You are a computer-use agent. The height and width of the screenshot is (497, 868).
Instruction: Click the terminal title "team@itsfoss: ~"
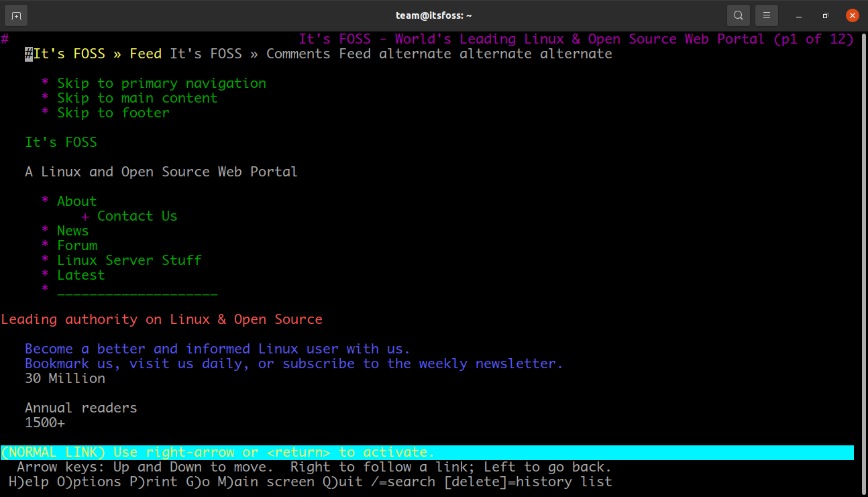pos(434,15)
